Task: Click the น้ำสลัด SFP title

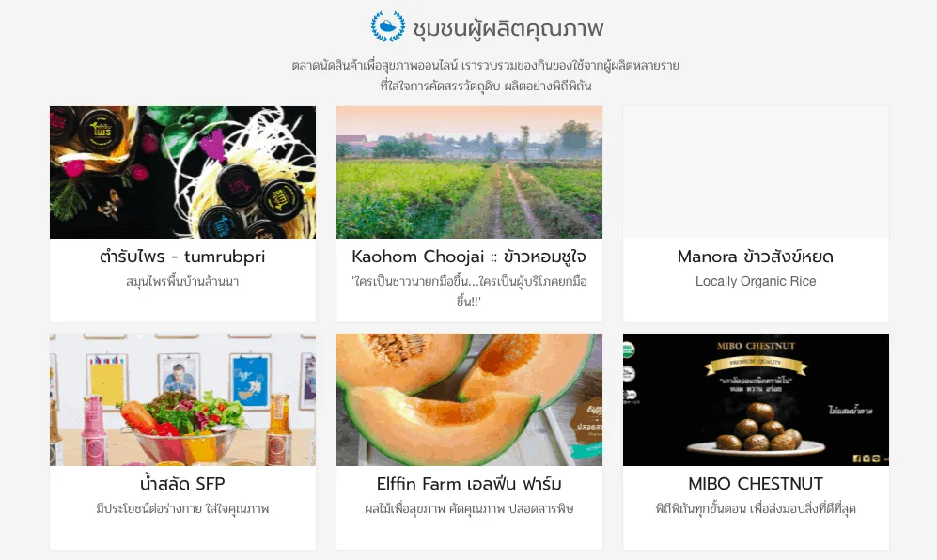Action: coord(182,484)
